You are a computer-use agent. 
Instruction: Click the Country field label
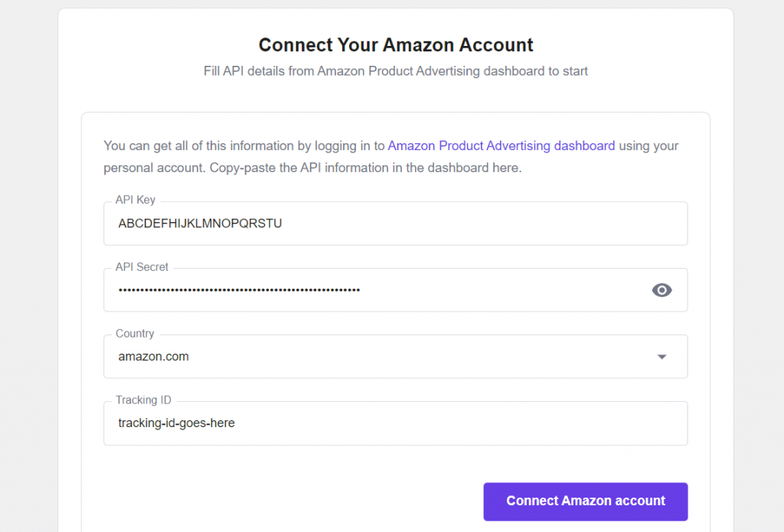point(134,333)
